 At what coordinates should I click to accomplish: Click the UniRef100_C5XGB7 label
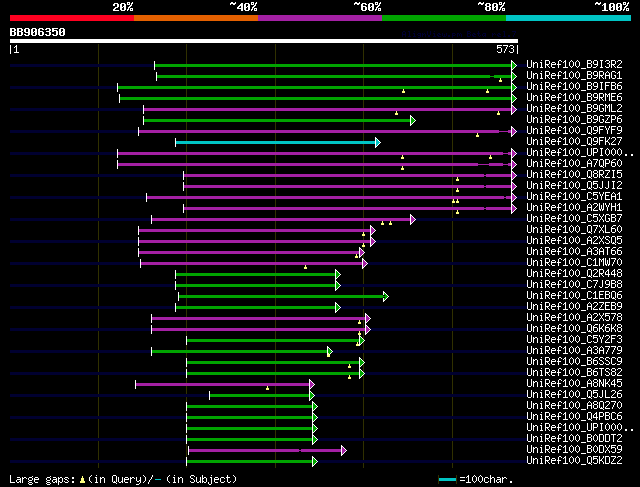[574, 219]
